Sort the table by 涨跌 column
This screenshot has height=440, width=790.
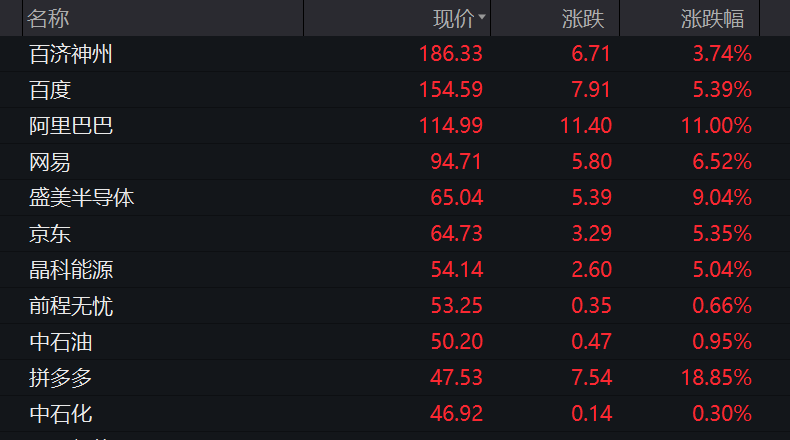589,18
